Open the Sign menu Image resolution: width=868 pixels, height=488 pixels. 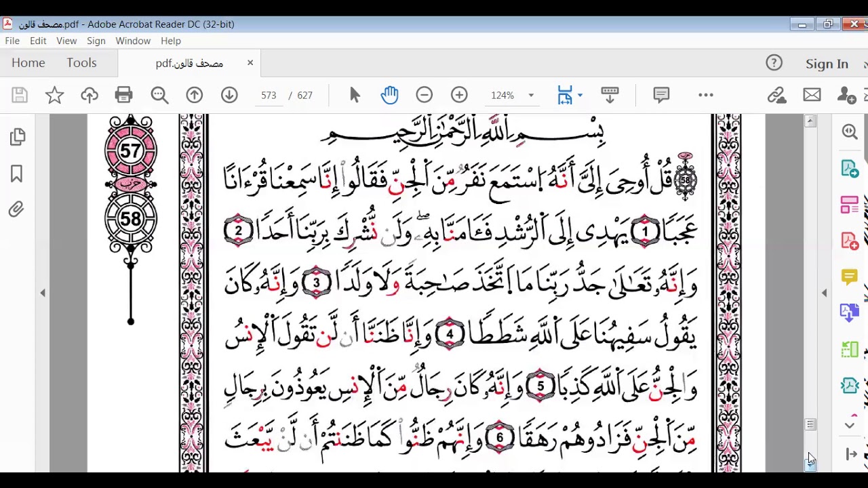96,41
